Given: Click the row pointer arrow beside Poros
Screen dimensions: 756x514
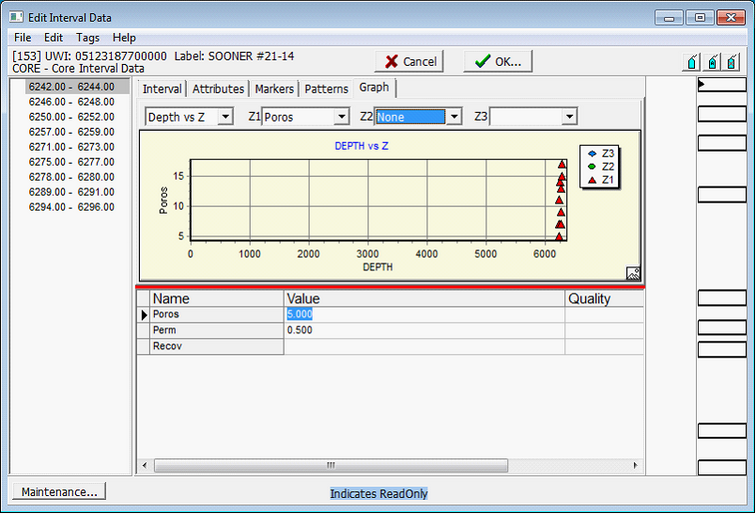Looking at the screenshot, I should [x=143, y=314].
